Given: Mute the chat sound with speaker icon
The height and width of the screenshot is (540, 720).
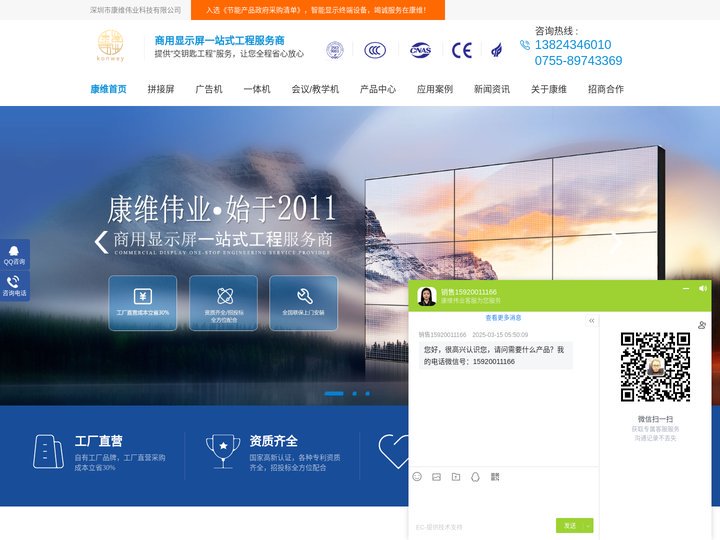Looking at the screenshot, I should tap(703, 288).
